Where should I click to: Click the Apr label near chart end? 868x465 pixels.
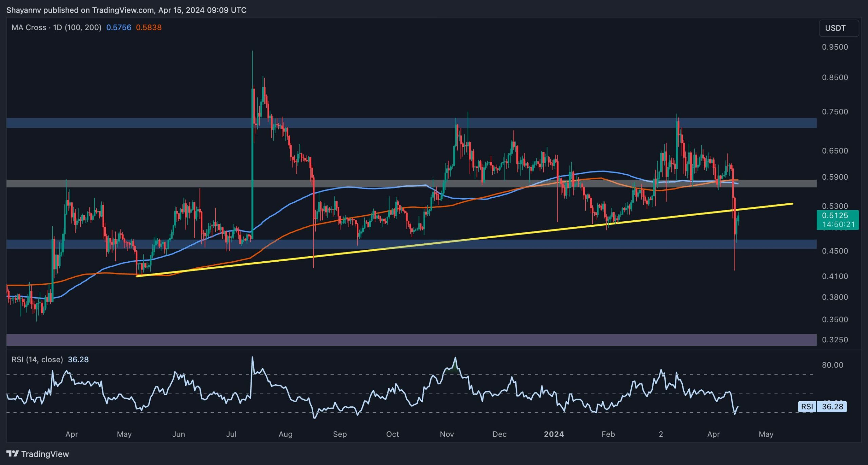point(713,434)
